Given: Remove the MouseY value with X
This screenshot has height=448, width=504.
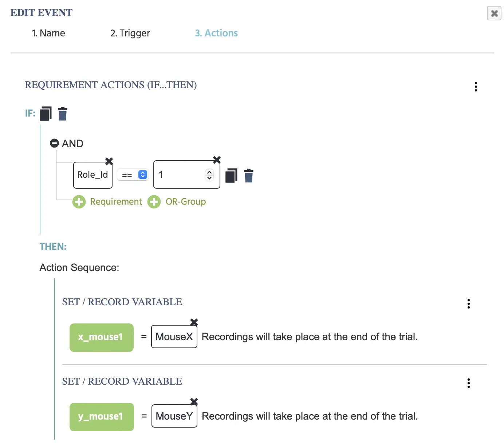Looking at the screenshot, I should [194, 401].
